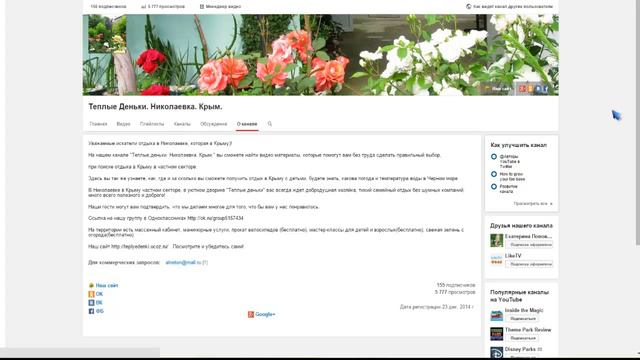
Task: Click the subscribers count at top bar
Action: click(x=108, y=7)
